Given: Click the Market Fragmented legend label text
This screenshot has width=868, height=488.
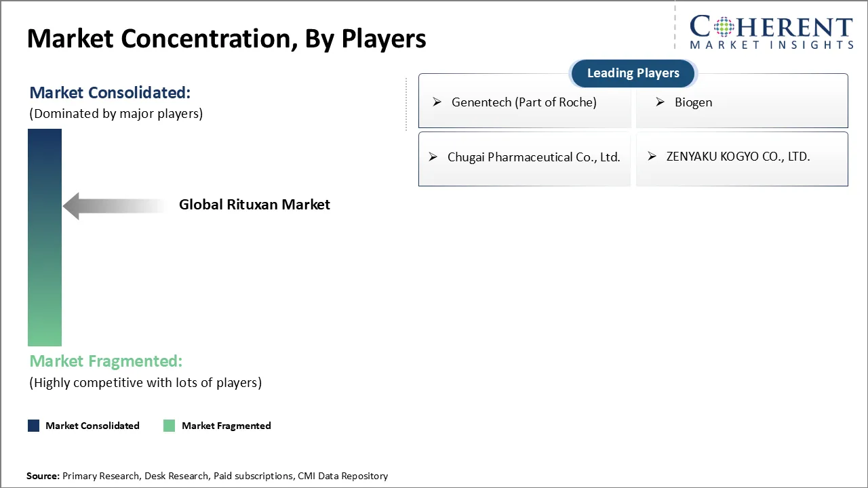Looking at the screenshot, I should pos(226,426).
